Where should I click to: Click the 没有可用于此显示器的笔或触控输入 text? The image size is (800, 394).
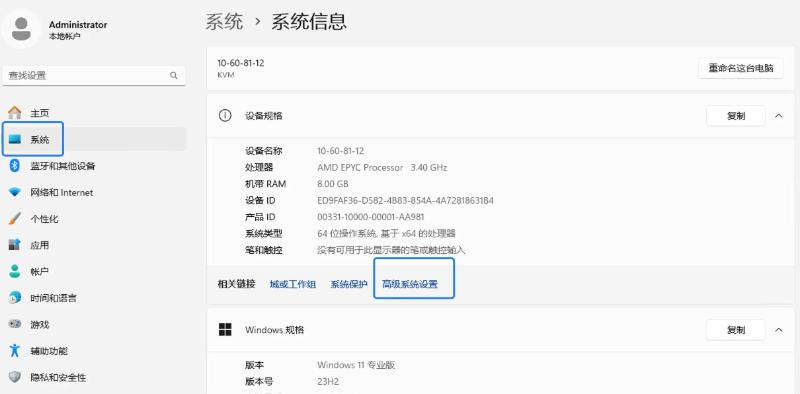(x=391, y=250)
